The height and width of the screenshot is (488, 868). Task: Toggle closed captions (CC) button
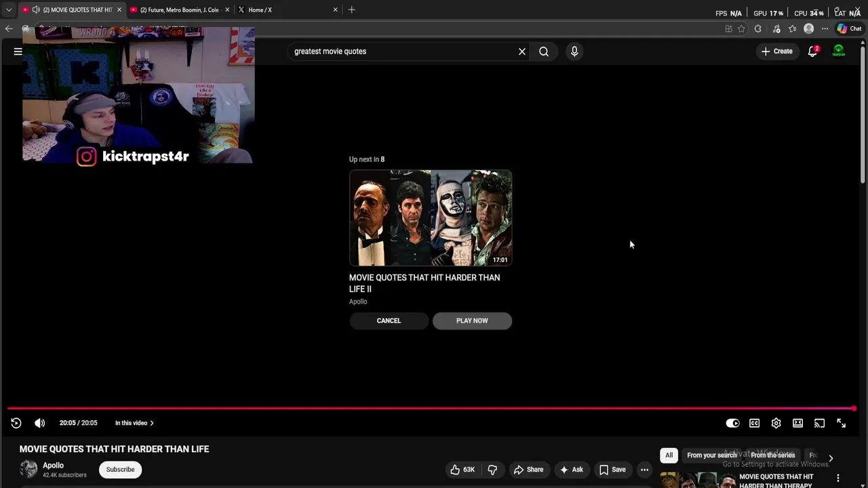click(754, 423)
